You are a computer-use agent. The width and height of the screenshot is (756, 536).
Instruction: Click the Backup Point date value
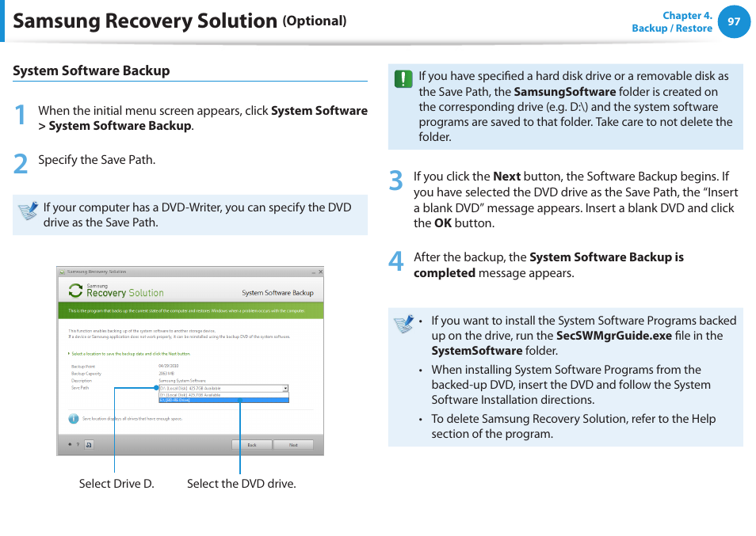pos(168,366)
